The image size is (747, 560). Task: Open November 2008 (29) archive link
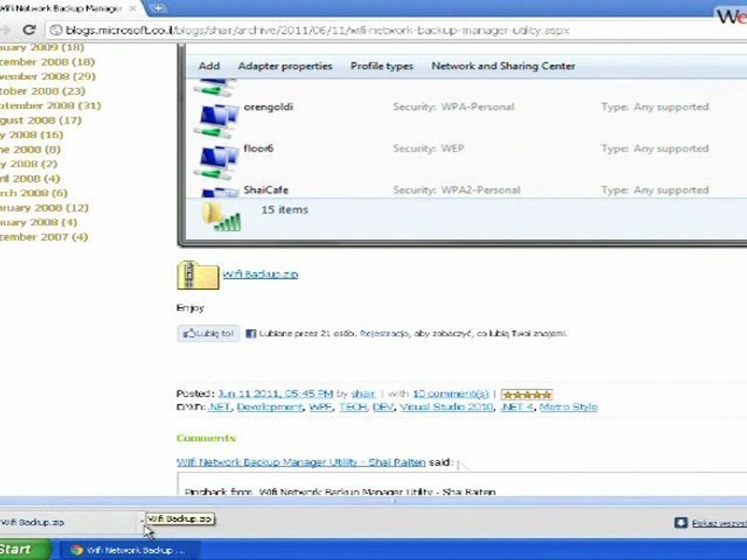pyautogui.click(x=47, y=76)
